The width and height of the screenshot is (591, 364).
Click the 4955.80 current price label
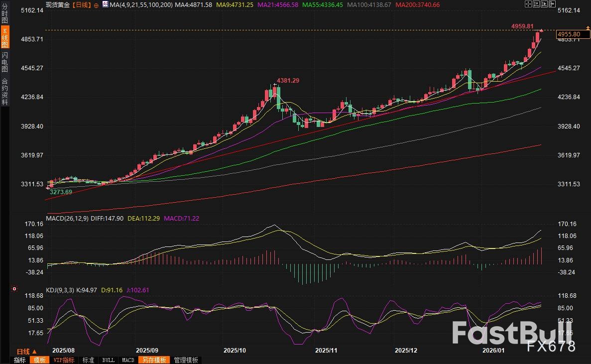coord(569,34)
